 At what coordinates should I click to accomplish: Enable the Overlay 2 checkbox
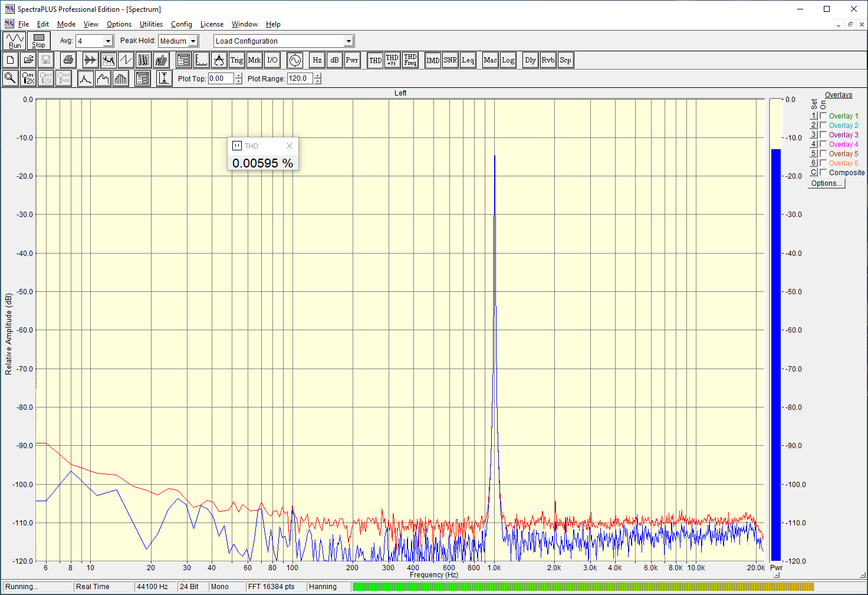[x=823, y=126]
